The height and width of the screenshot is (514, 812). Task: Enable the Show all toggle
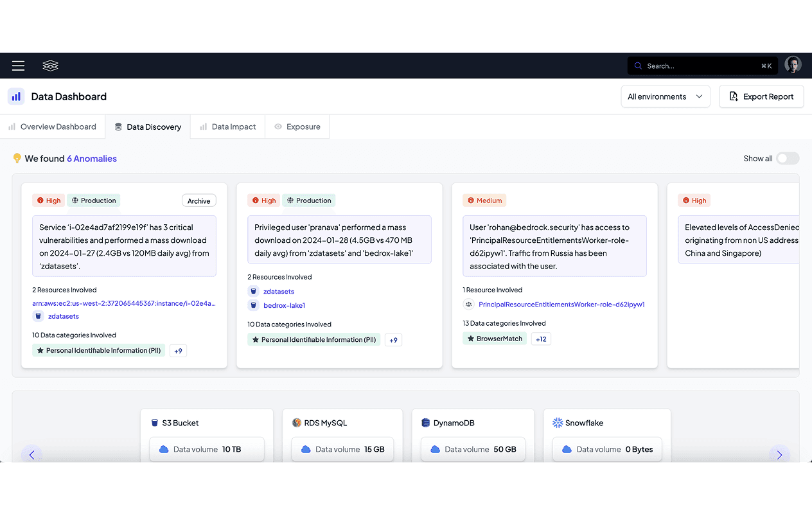pyautogui.click(x=788, y=158)
